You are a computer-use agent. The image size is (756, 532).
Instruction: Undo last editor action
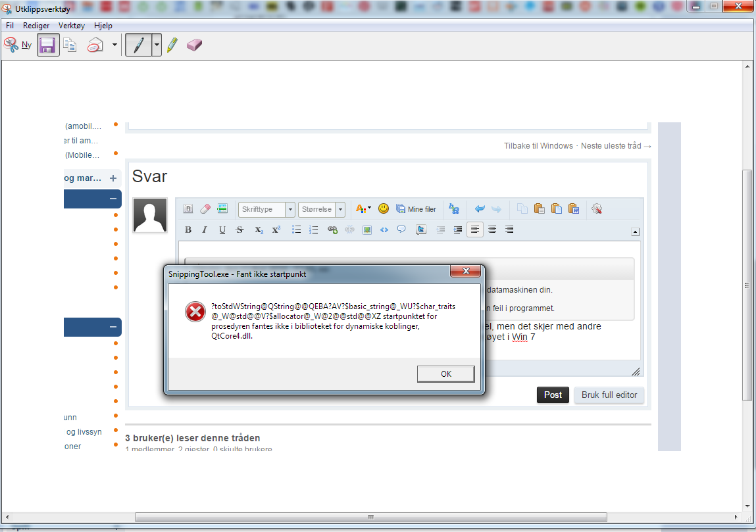pos(479,208)
